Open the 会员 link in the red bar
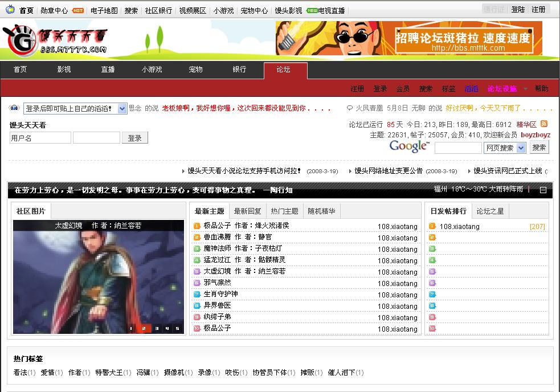Image resolution: width=560 pixels, height=392 pixels. pyautogui.click(x=403, y=89)
